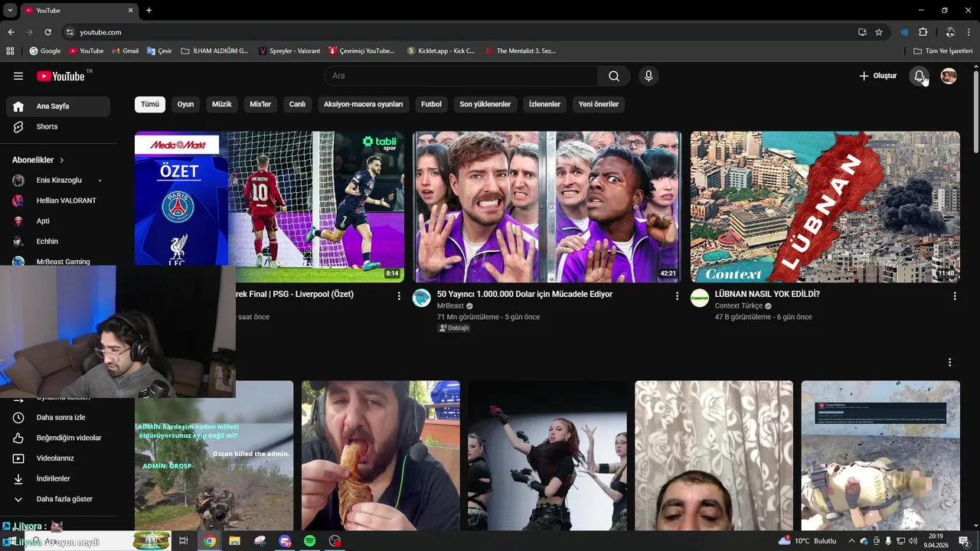This screenshot has height=551, width=980.
Task: Open MrBeast Gaming subscription
Action: 58,261
